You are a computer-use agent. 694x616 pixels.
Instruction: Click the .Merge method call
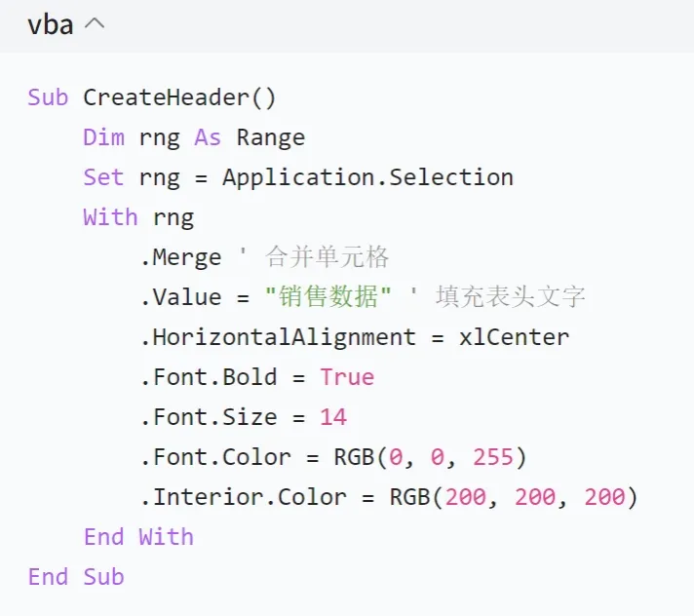pyautogui.click(x=180, y=257)
